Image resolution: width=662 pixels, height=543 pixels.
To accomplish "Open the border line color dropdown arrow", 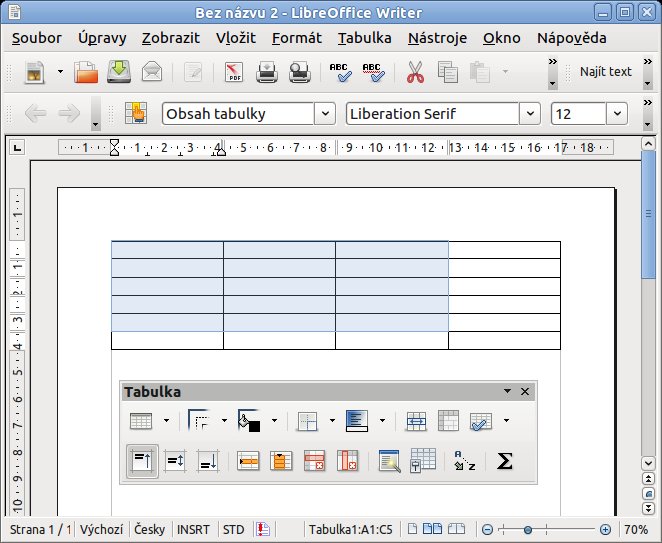I will coord(274,421).
